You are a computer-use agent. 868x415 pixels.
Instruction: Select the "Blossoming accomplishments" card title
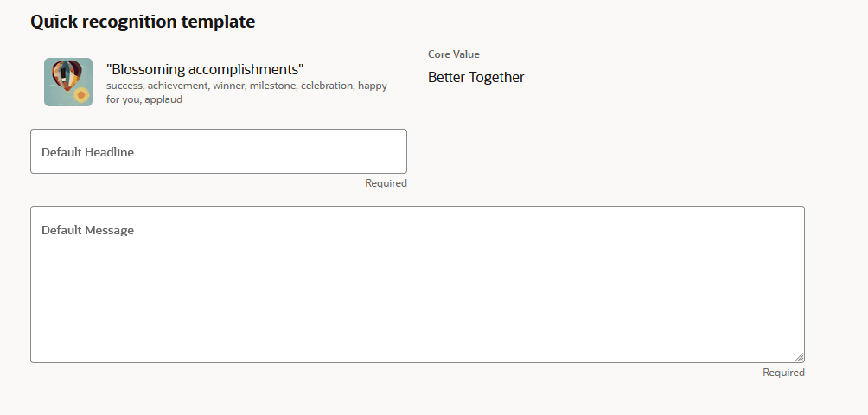[205, 69]
